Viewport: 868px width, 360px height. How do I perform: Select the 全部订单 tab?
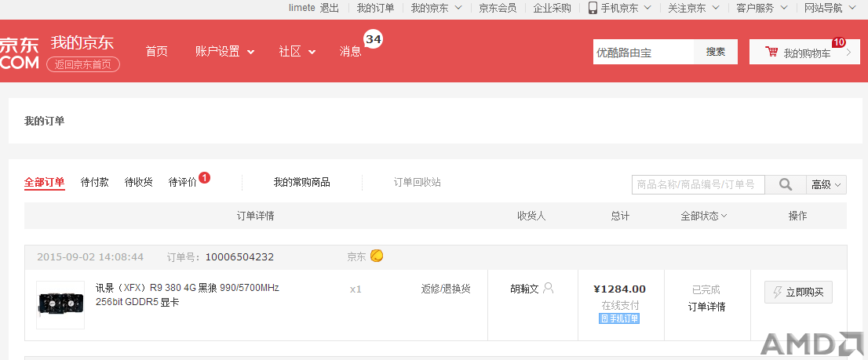tap(44, 183)
